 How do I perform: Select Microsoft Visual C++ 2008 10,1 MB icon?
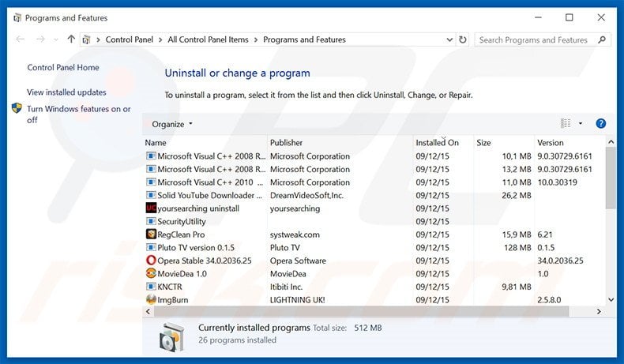151,156
